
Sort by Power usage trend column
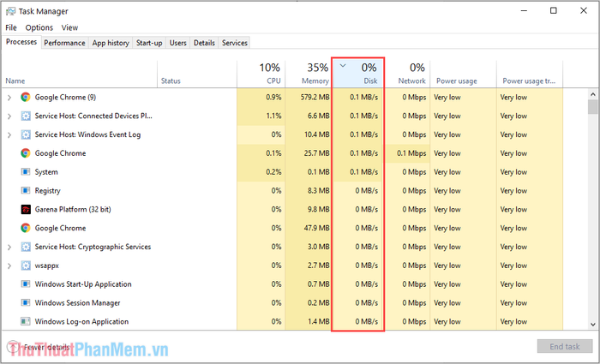click(x=530, y=75)
